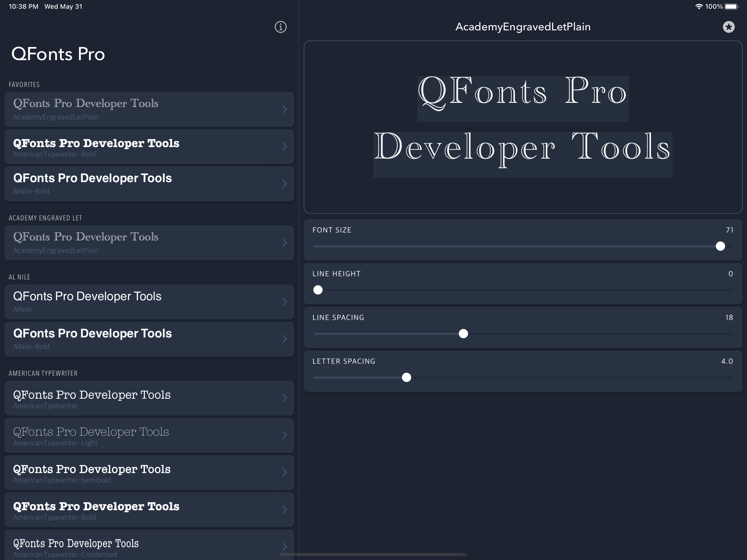The width and height of the screenshot is (747, 560).
Task: Click the AMERICAN TYPEWRITER section header
Action: (x=43, y=374)
